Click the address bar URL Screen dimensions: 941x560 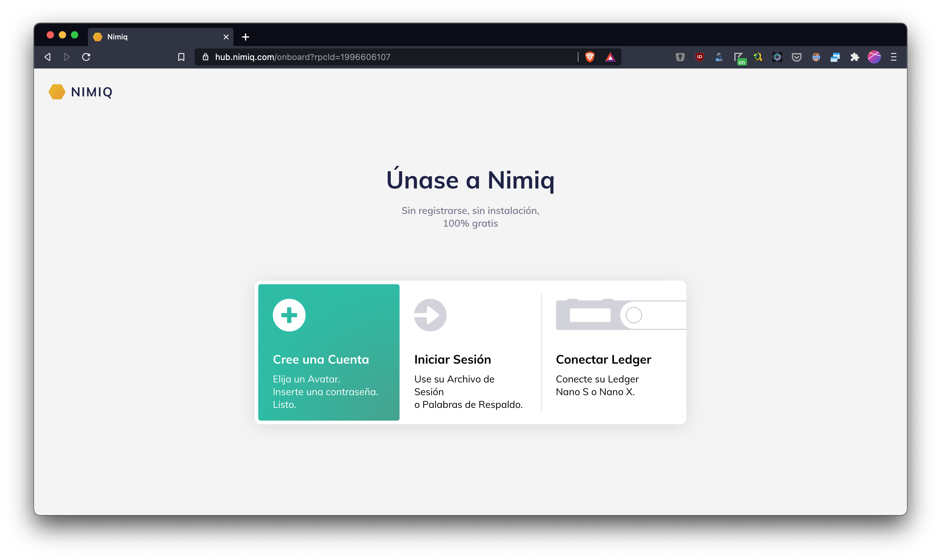(303, 57)
